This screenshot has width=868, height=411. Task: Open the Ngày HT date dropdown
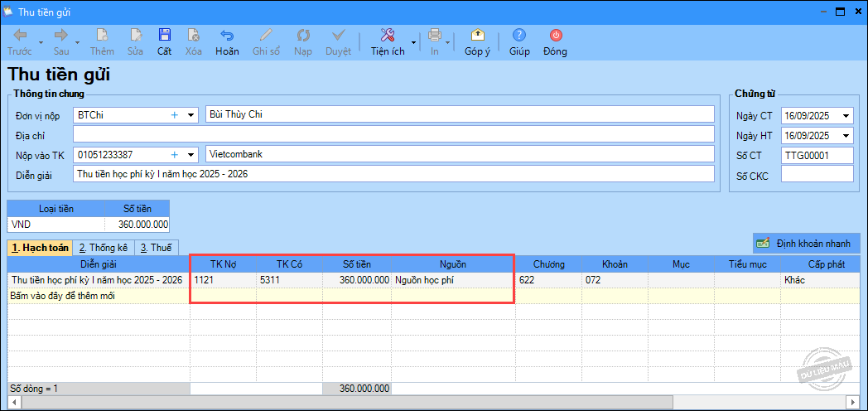(x=845, y=135)
